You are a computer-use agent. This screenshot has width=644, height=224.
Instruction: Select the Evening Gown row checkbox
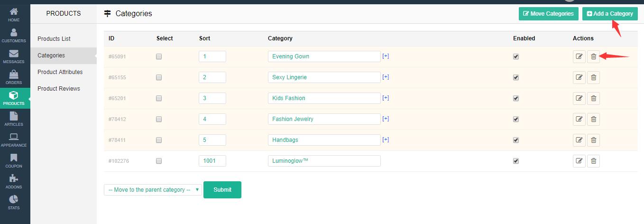click(x=159, y=56)
